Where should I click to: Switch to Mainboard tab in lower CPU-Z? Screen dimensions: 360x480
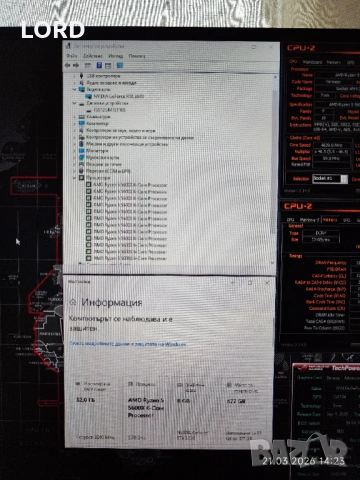click(x=309, y=220)
